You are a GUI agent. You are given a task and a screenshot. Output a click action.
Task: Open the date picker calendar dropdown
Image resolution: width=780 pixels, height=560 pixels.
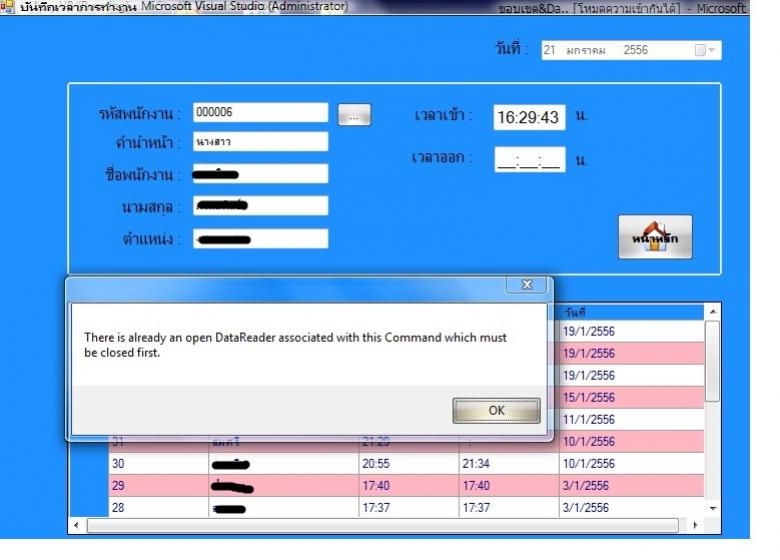coord(706,50)
